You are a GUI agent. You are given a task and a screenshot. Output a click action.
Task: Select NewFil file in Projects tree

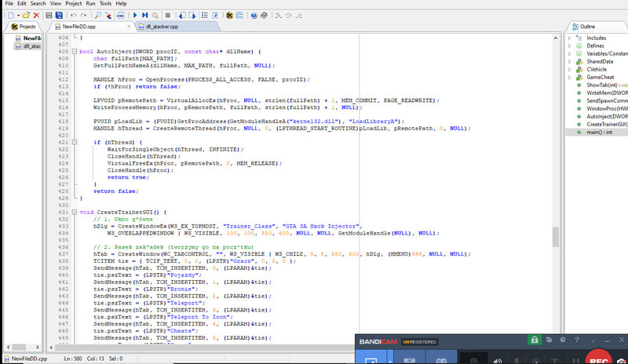click(x=28, y=38)
